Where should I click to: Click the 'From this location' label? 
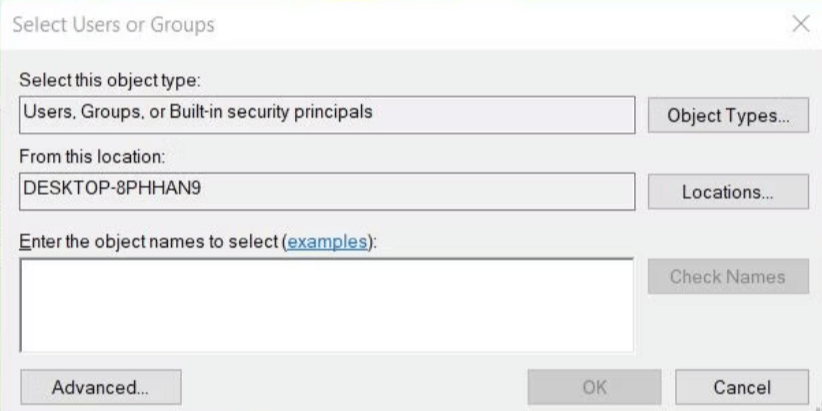click(x=93, y=157)
